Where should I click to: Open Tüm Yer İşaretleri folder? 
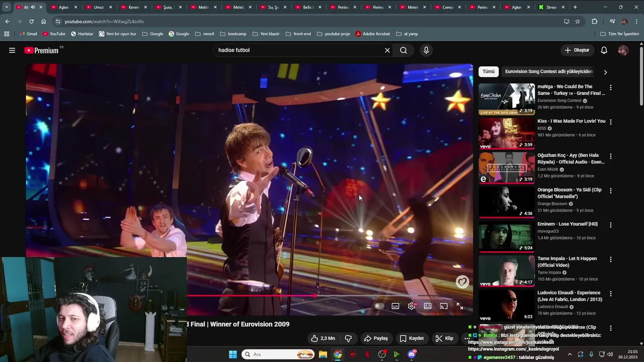click(x=620, y=34)
